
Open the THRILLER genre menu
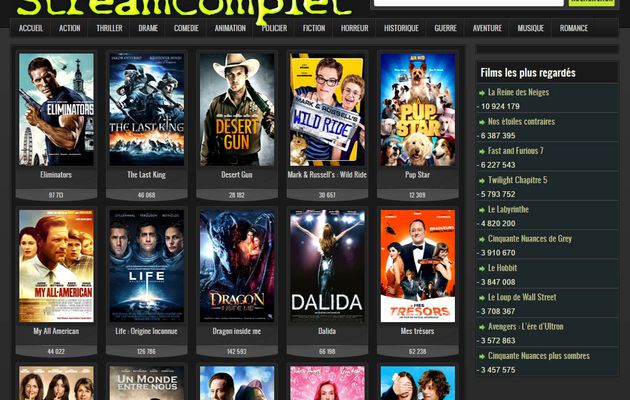tap(109, 28)
